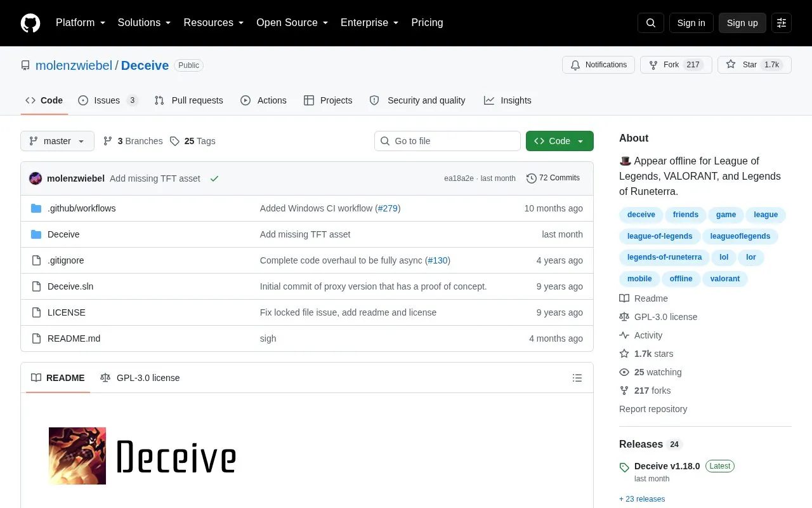Open the 25 Tags link
This screenshot has width=812, height=508.
click(193, 141)
